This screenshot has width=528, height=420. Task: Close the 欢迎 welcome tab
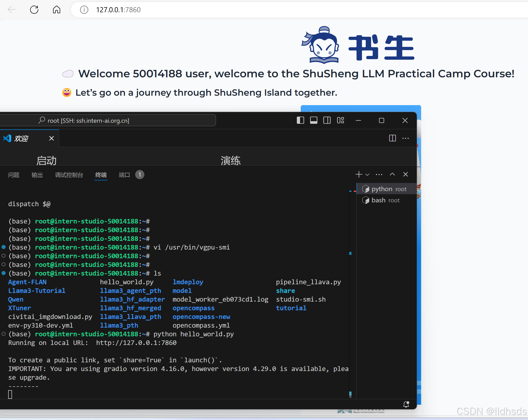point(52,138)
